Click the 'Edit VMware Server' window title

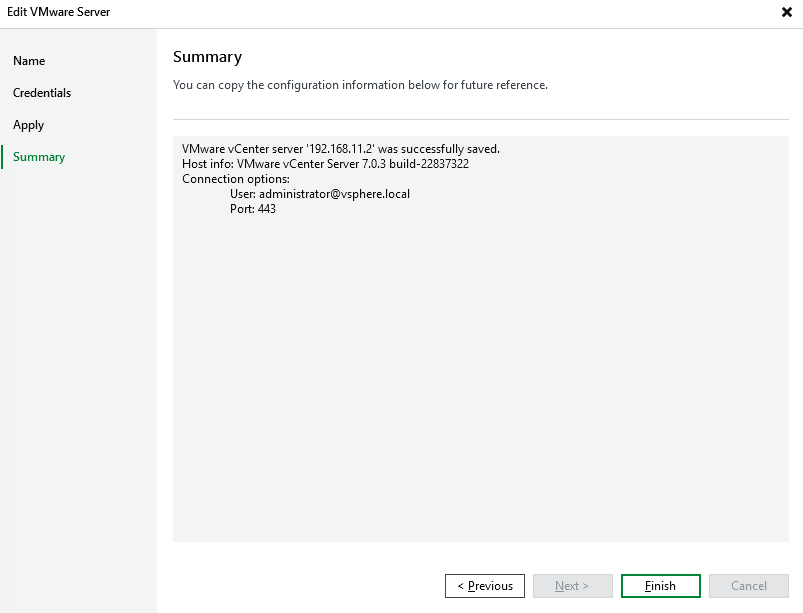[x=58, y=12]
